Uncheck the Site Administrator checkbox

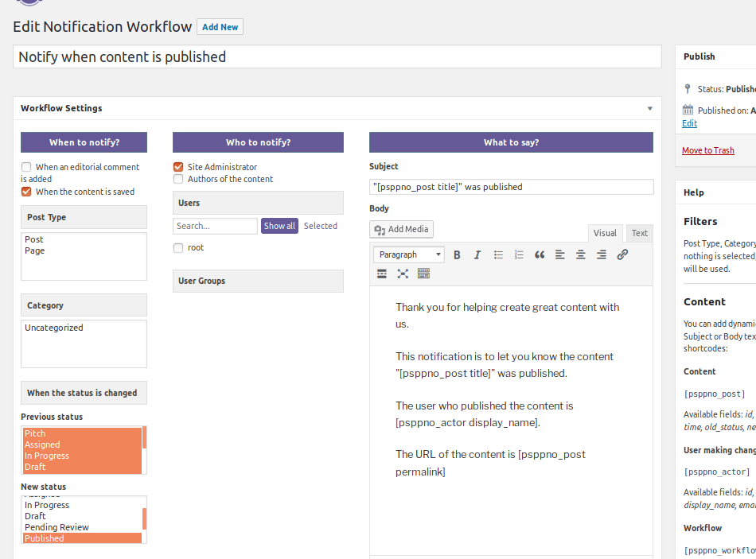[178, 167]
